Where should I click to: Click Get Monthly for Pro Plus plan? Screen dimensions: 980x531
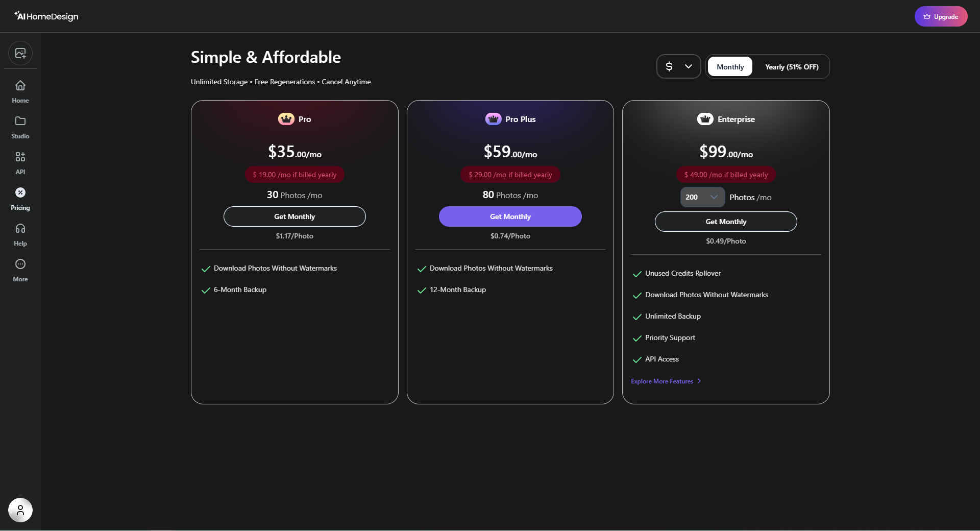(510, 216)
